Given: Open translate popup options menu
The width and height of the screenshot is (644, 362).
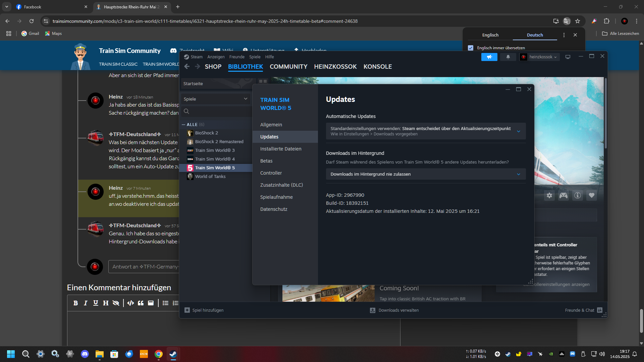Looking at the screenshot, I should pos(564,35).
